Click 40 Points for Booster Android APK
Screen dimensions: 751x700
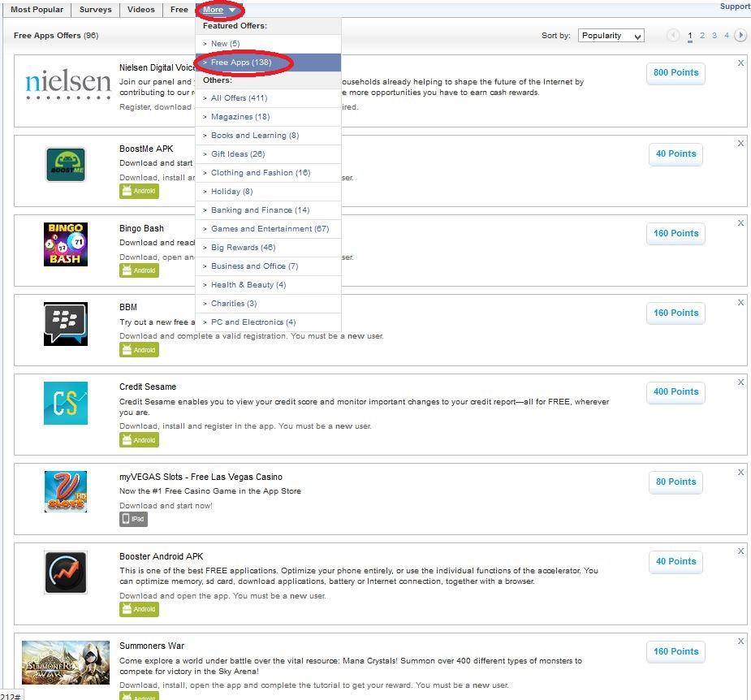click(x=675, y=562)
